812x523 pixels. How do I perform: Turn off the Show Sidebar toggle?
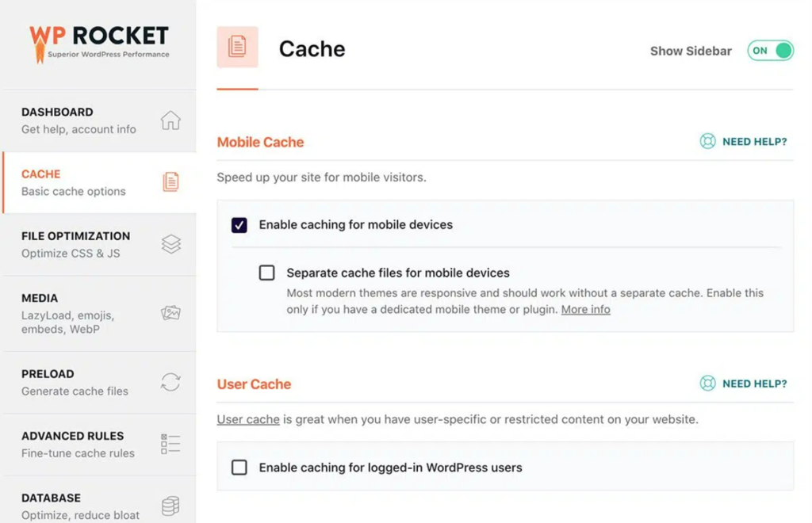(768, 50)
